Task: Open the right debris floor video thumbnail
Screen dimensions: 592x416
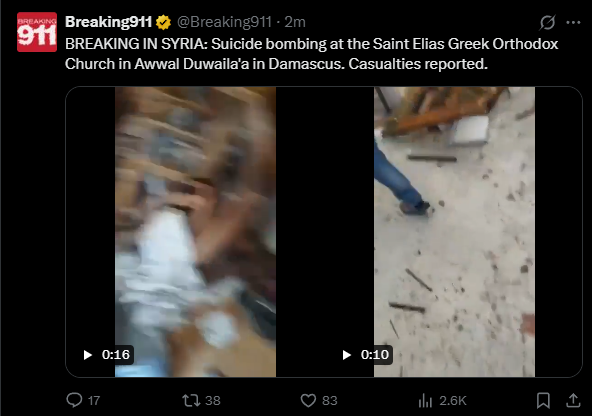Action: click(454, 232)
